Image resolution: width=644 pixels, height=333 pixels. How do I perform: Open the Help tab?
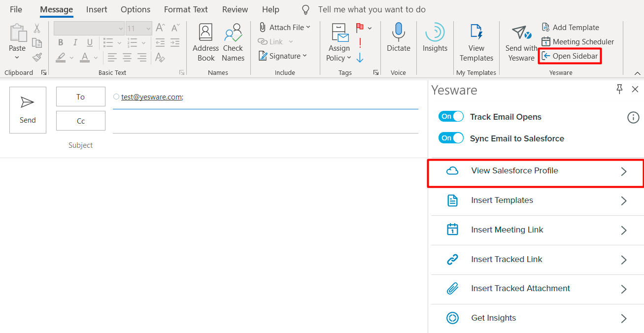coord(271,9)
